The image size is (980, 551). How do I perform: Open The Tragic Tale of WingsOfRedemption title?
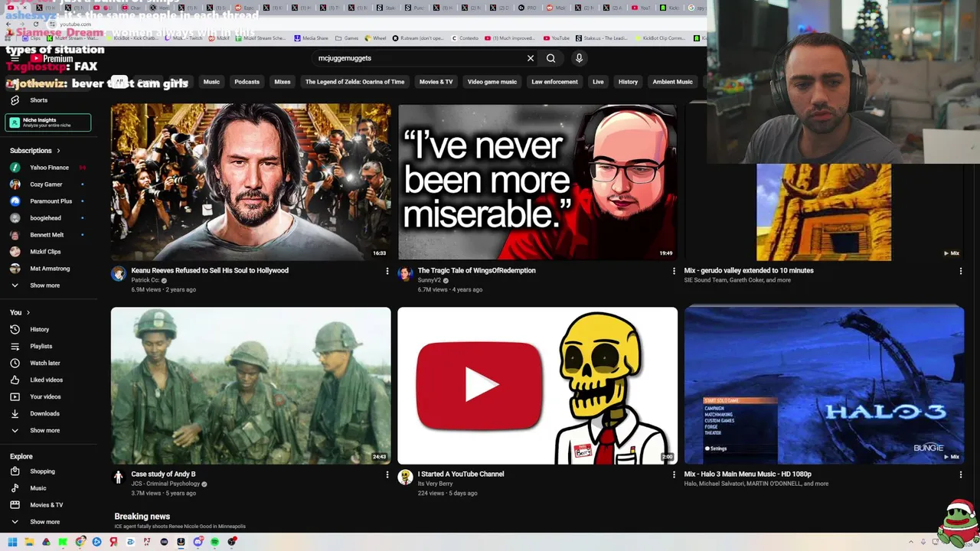point(476,270)
